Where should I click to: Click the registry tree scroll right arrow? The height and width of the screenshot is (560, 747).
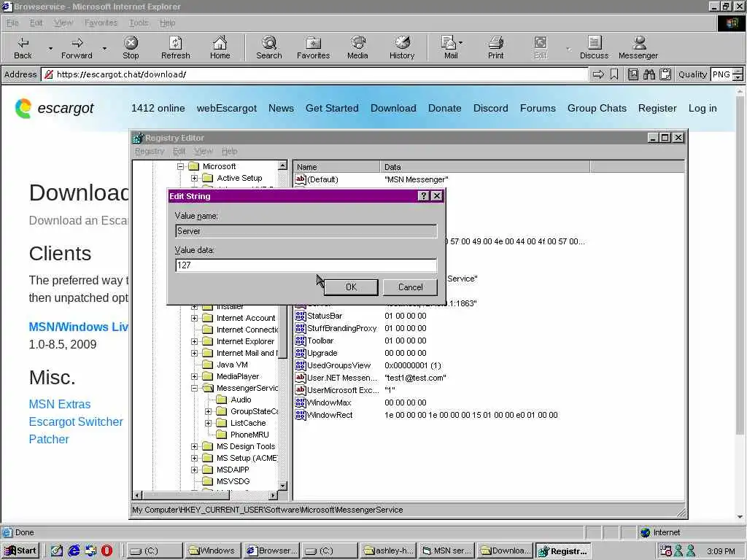click(273, 495)
